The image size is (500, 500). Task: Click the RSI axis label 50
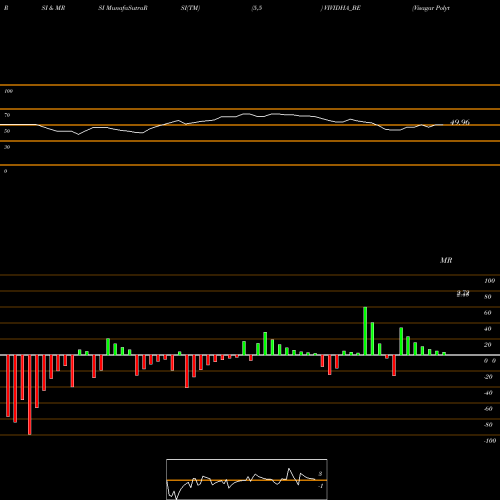[7, 131]
